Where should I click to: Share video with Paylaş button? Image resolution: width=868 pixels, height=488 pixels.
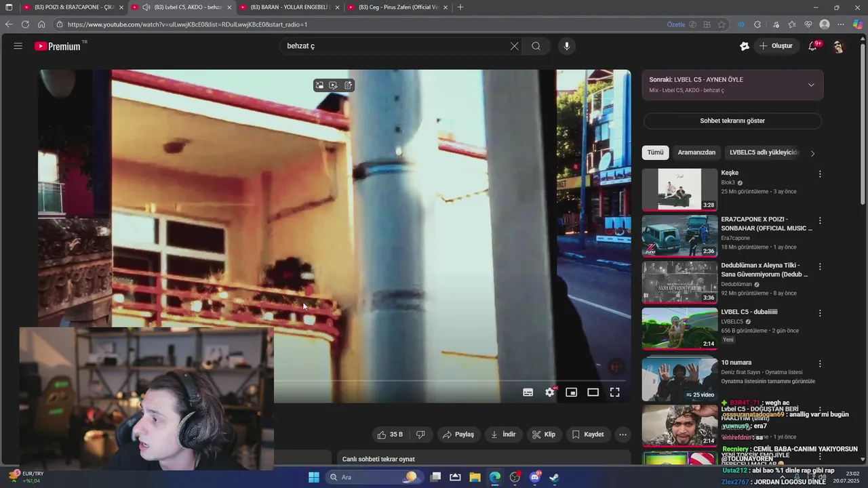458,434
